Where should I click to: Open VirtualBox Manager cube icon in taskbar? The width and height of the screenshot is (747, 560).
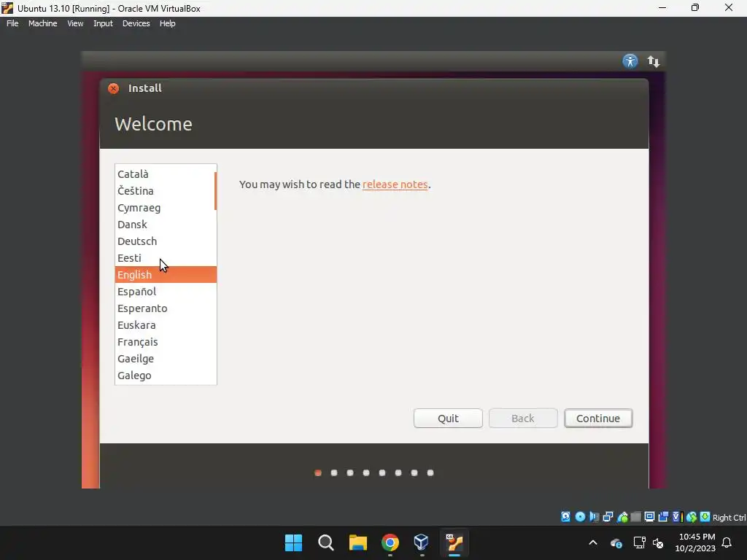(422, 542)
